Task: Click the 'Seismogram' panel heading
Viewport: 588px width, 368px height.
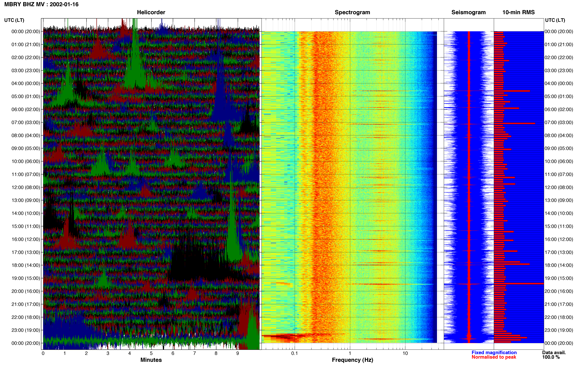Action: [x=468, y=12]
